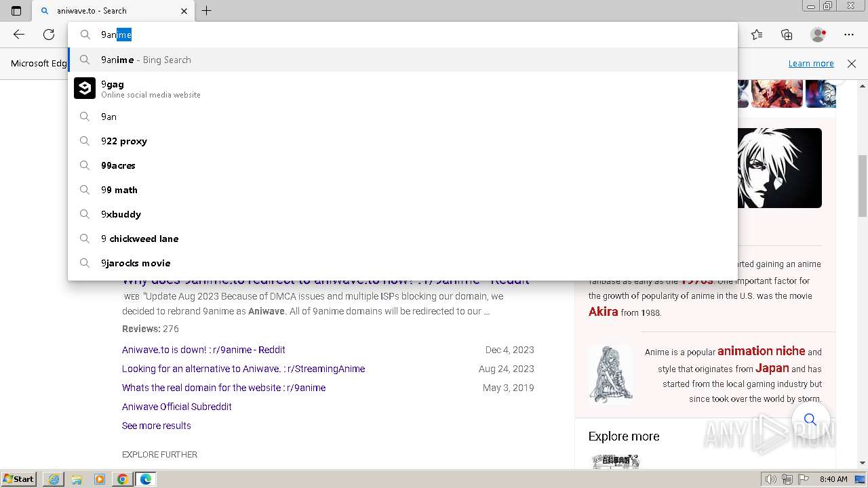Viewport: 868px width, 488px height.
Task: Go back to the previous page
Action: [19, 35]
